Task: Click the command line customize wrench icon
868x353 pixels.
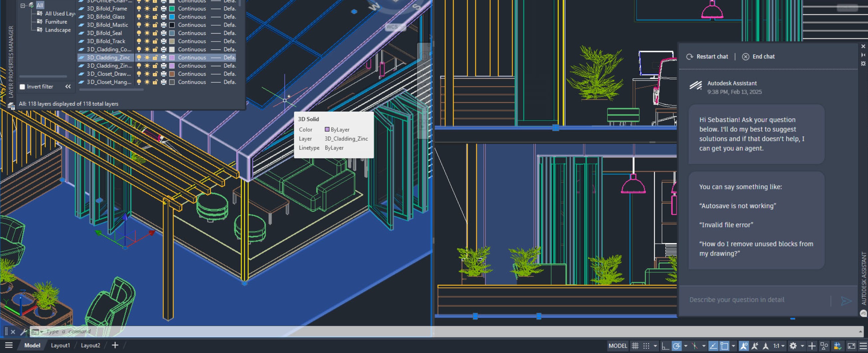Action: [x=23, y=332]
